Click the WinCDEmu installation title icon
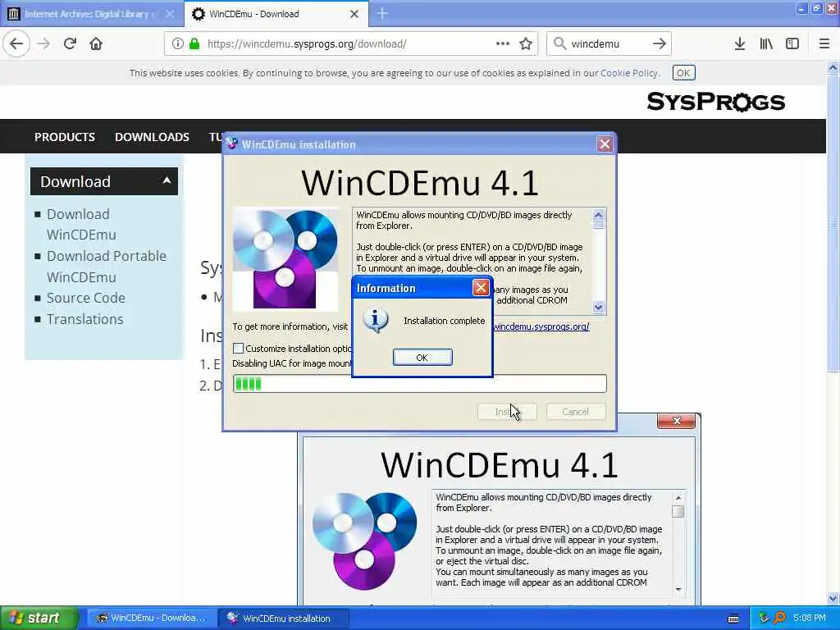The height and width of the screenshot is (630, 840). tap(232, 144)
